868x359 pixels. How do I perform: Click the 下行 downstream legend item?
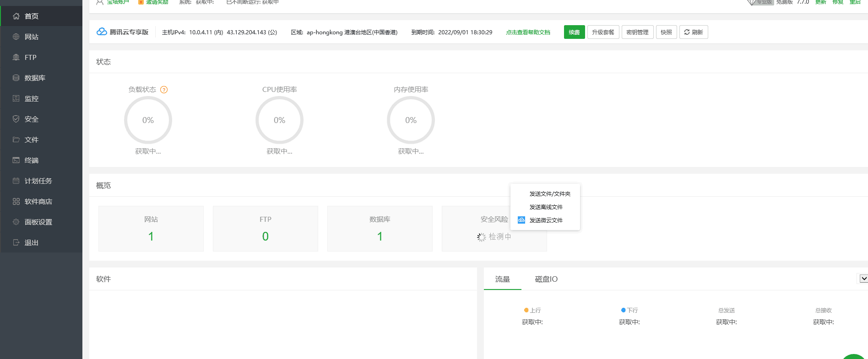pyautogui.click(x=629, y=310)
